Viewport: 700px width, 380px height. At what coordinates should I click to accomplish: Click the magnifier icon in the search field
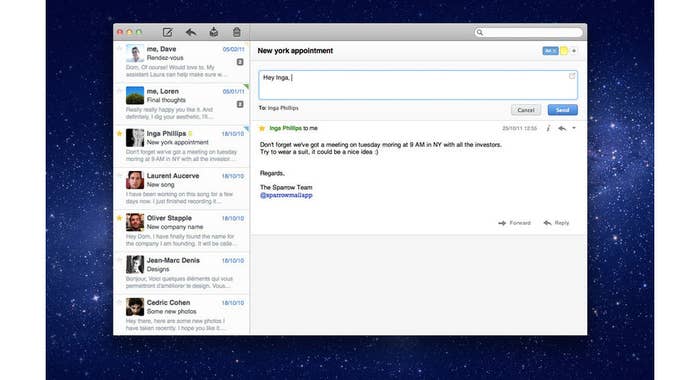[x=479, y=32]
